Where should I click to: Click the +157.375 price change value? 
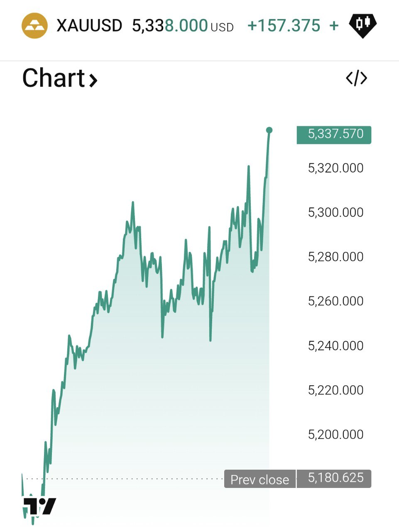284,26
